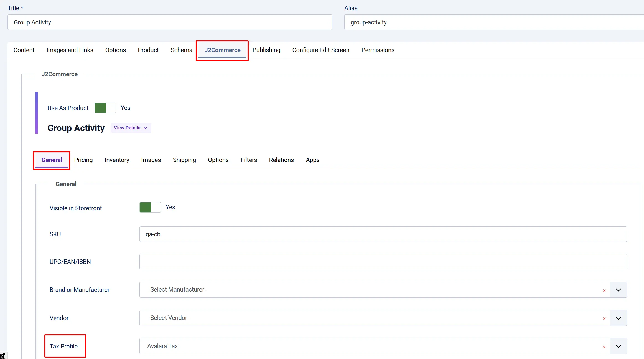Click the Title input field
This screenshot has width=644, height=359.
(170, 22)
